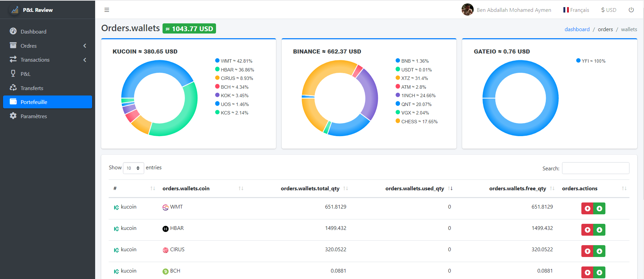Toggle WMT legend entry in Kucoin chart

pos(234,61)
